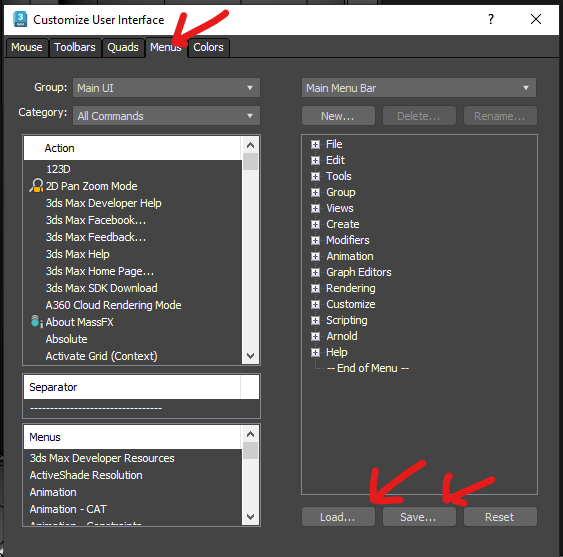Expand the Tools menu tree node
563x557 pixels.
pos(315,176)
